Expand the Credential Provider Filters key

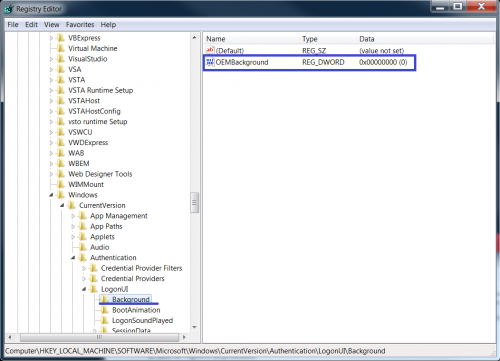84,268
